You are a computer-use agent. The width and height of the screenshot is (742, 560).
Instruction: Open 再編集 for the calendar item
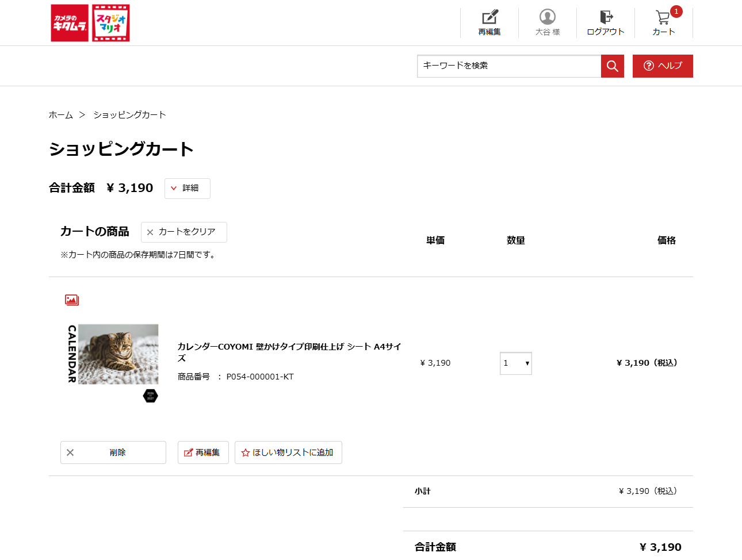[x=202, y=452]
